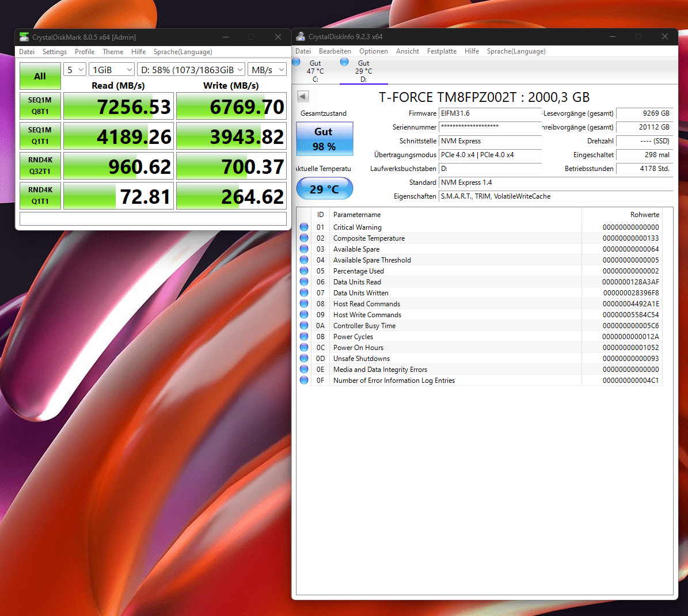Screen dimensions: 688x616
Task: Click status orb of Percentage Used row
Action: click(x=304, y=271)
